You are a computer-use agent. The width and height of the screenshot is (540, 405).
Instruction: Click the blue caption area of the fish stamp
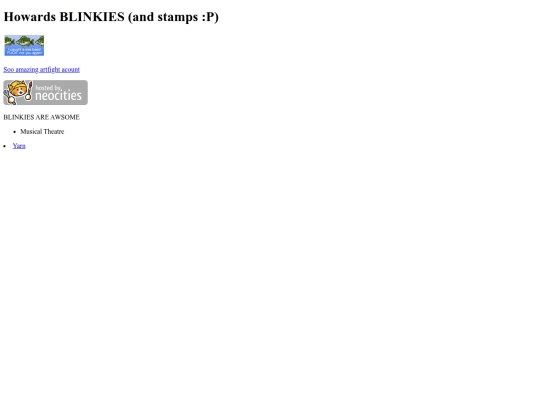click(24, 51)
